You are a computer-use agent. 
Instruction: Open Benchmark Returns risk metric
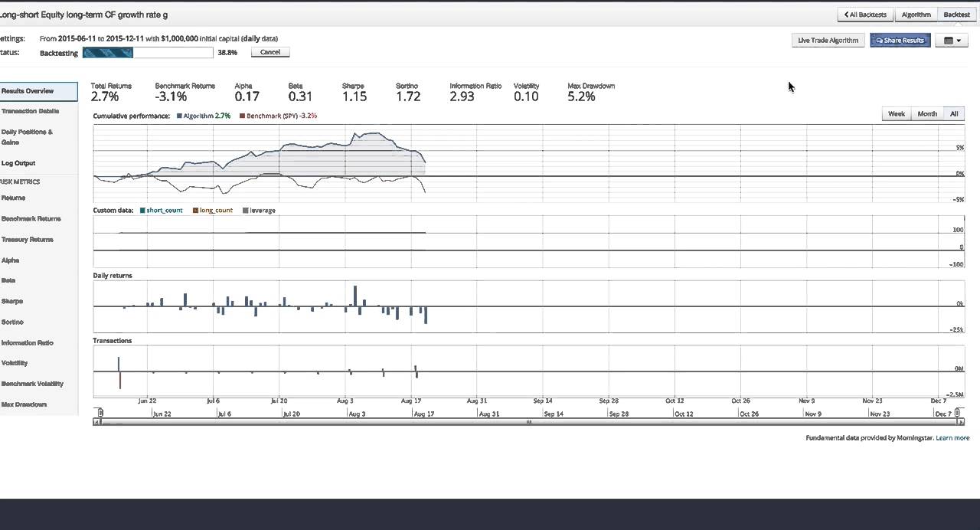pyautogui.click(x=31, y=218)
